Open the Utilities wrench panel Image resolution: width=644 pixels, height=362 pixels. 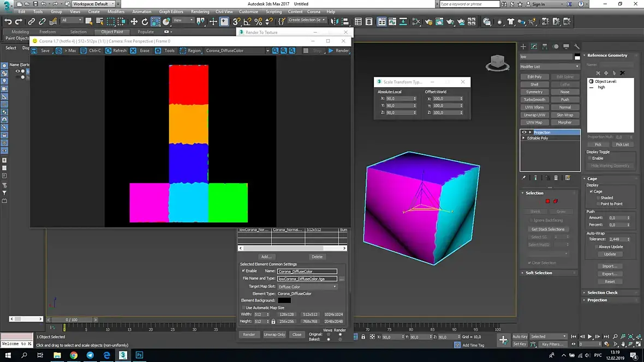tap(577, 47)
